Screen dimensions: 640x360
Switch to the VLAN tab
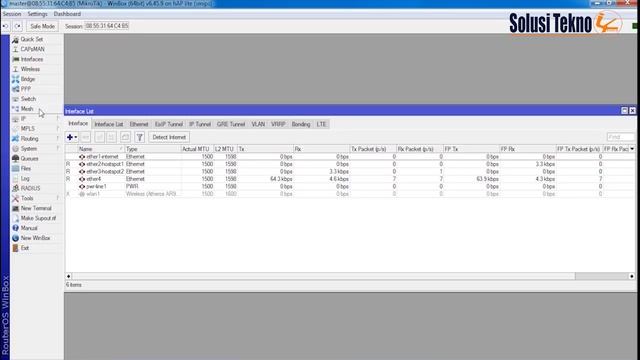258,124
